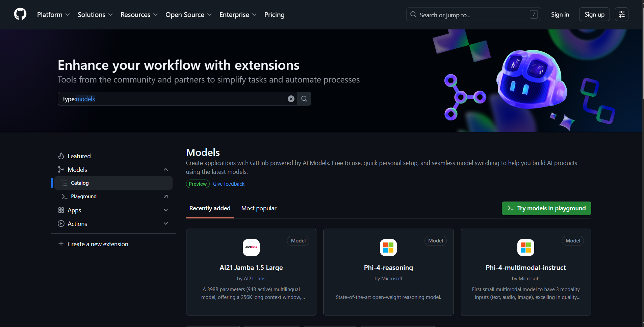Click the magnifying glass search icon
This screenshot has height=327, width=644.
(304, 98)
